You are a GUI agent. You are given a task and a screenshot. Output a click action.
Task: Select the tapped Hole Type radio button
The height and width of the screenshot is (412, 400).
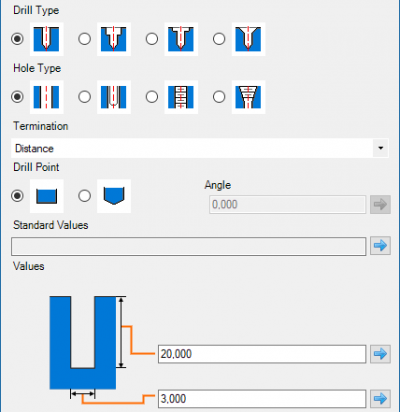tap(152, 97)
